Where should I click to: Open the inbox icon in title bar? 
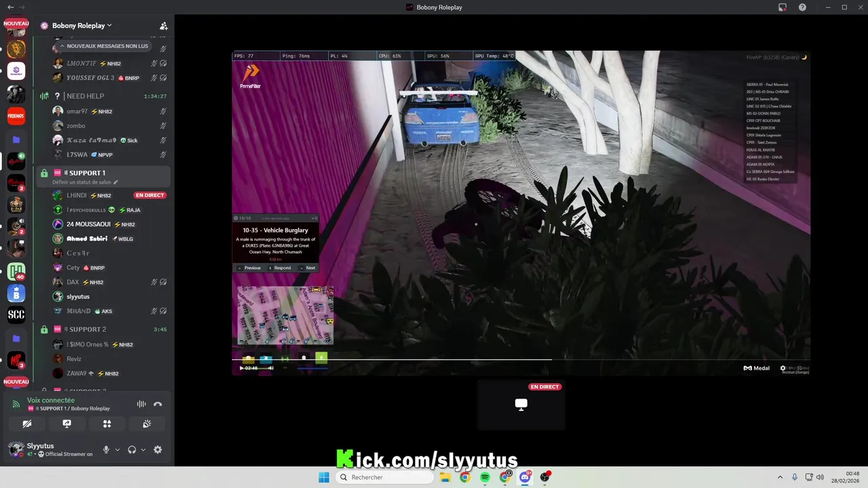pos(783,7)
